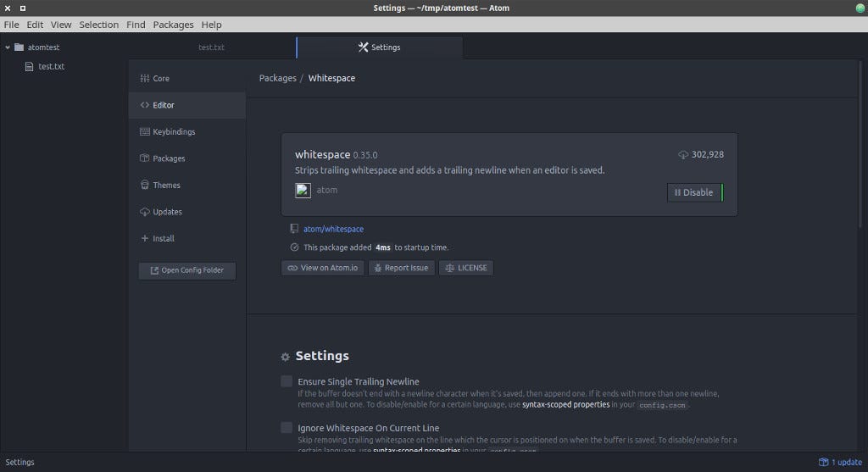Open the Find menu

(x=136, y=25)
